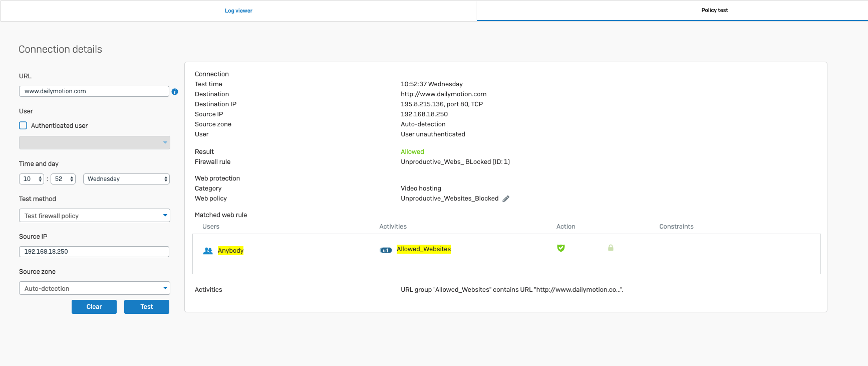
Task: Click the URL info icon
Action: [x=175, y=92]
